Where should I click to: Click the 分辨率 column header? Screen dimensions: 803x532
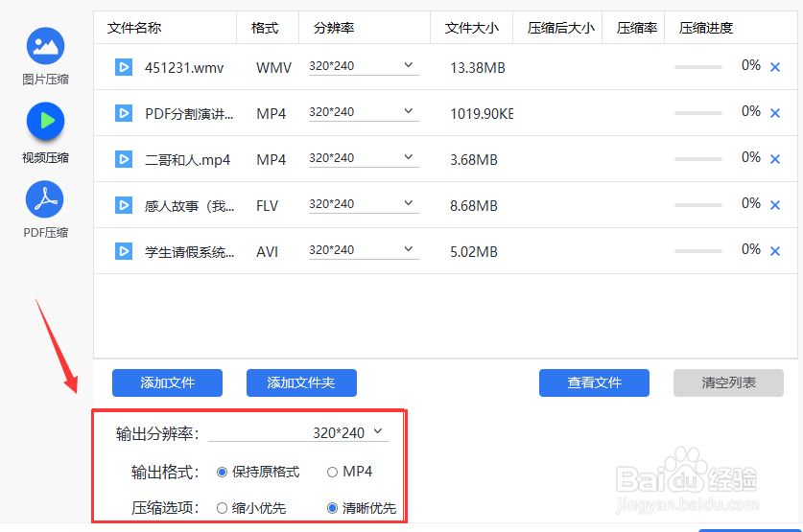tap(334, 28)
